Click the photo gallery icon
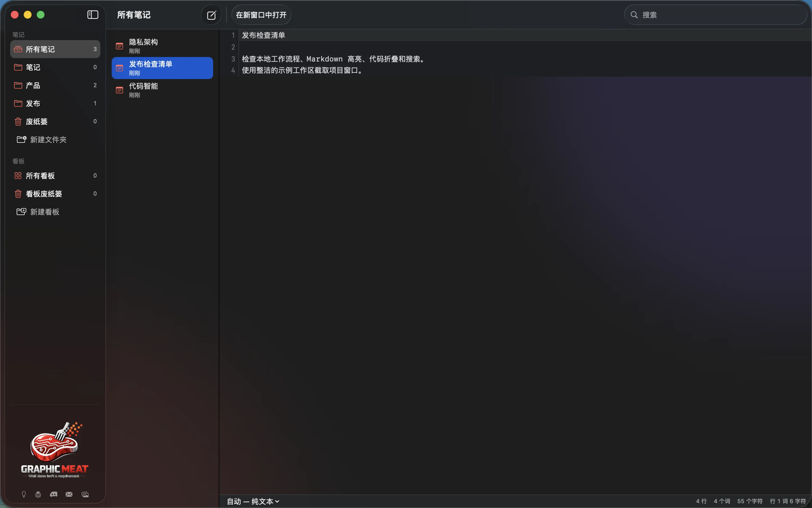 pyautogui.click(x=85, y=494)
